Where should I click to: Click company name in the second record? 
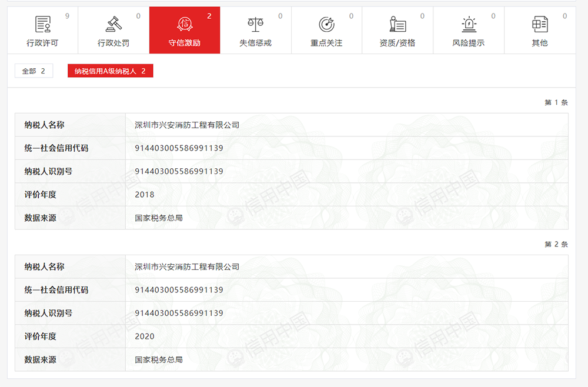[x=187, y=267]
